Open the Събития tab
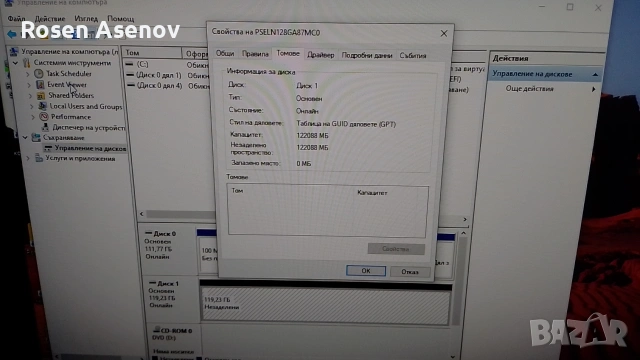The width and height of the screenshot is (640, 360). coord(413,55)
